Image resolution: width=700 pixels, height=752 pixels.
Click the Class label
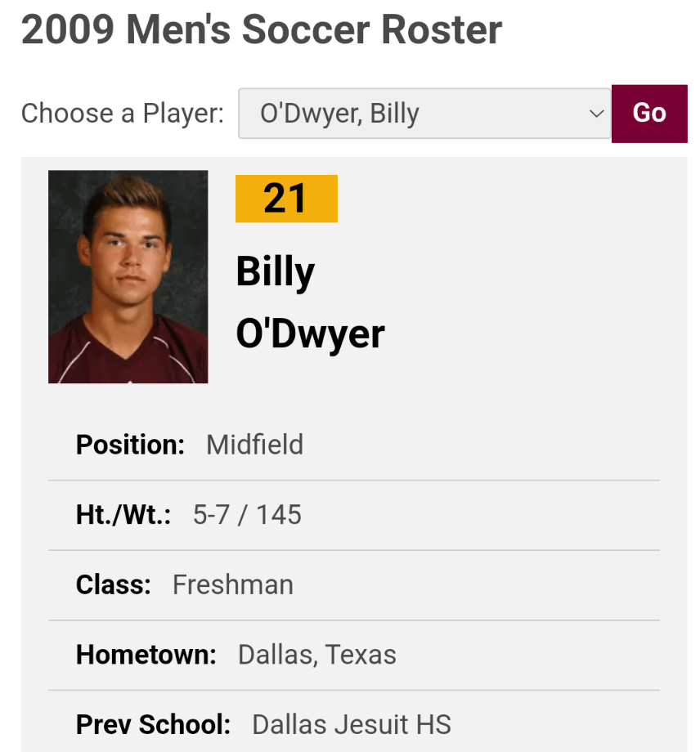click(114, 584)
